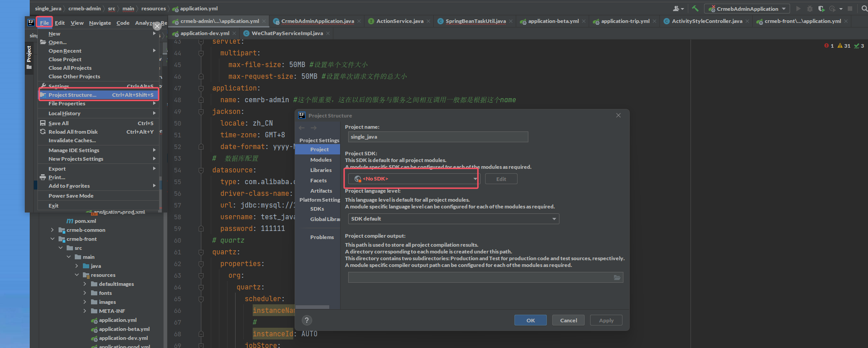Close the floating File menu overlay
This screenshot has height=348, width=868.
(157, 26)
